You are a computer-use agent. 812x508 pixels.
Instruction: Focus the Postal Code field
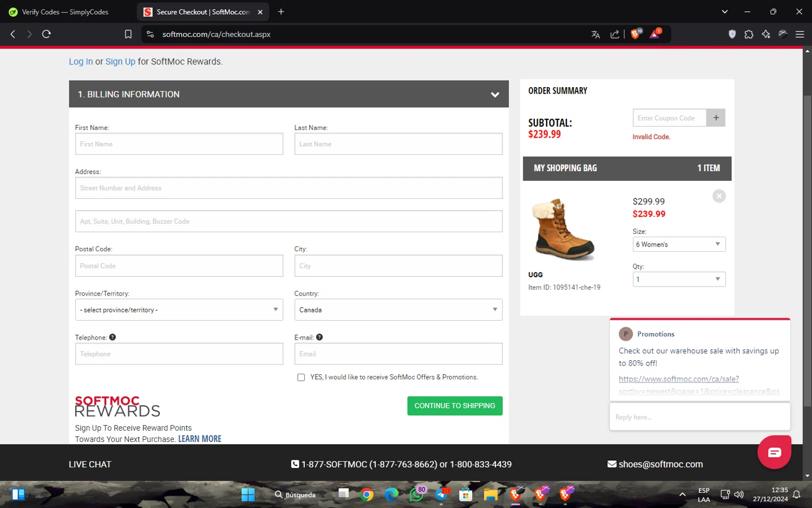point(179,266)
